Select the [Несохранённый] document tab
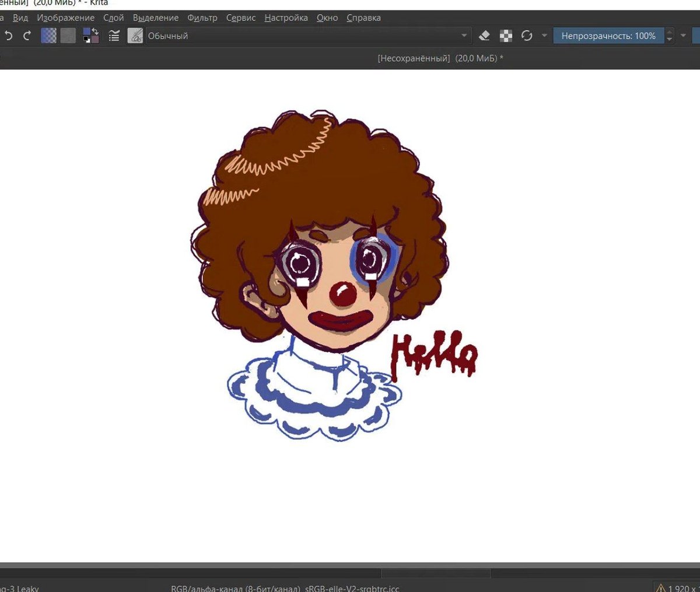The width and height of the screenshot is (700, 592). point(440,58)
